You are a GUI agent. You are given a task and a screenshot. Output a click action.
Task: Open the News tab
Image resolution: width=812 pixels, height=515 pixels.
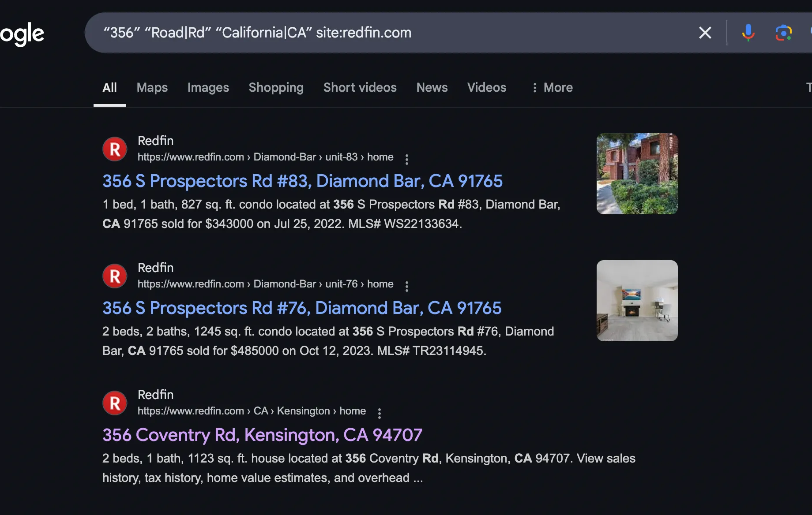(432, 88)
